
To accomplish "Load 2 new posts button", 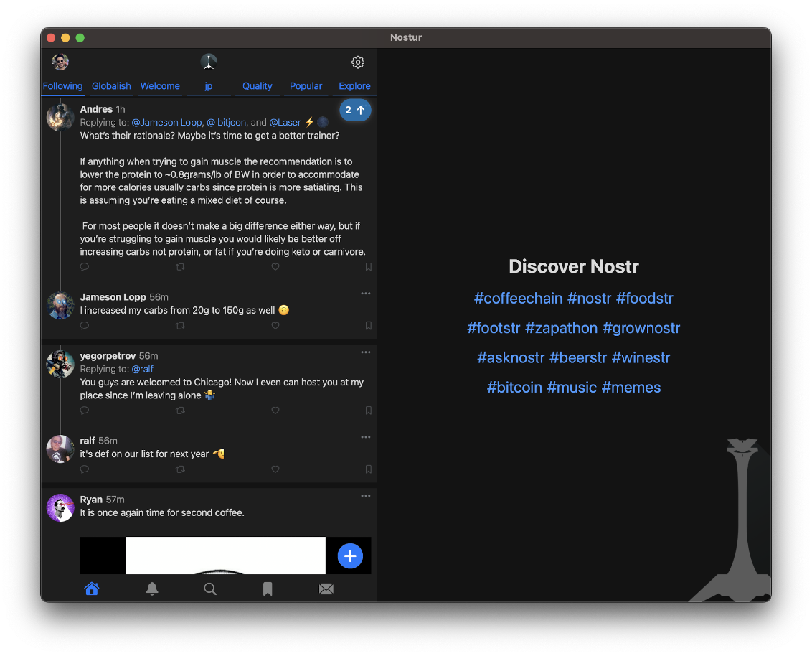I will pyautogui.click(x=355, y=110).
